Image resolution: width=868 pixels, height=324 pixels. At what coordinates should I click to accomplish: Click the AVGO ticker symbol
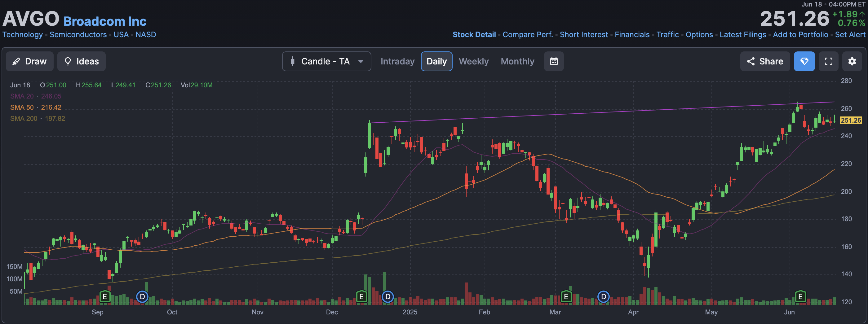tap(31, 19)
